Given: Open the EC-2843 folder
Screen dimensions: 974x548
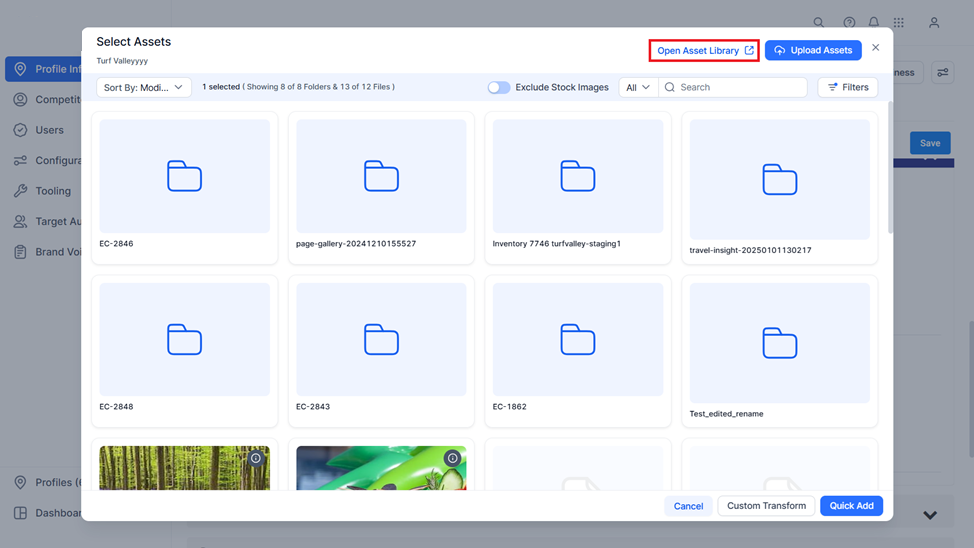Looking at the screenshot, I should coord(381,351).
